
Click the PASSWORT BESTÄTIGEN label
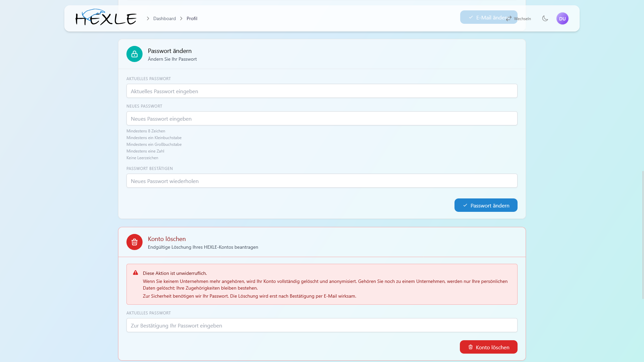click(x=150, y=168)
